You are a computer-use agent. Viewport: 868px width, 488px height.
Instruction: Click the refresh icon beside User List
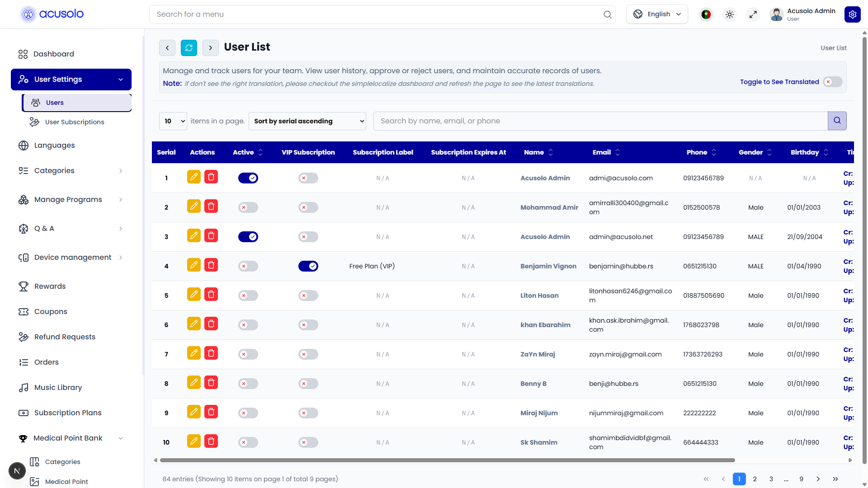coord(189,47)
